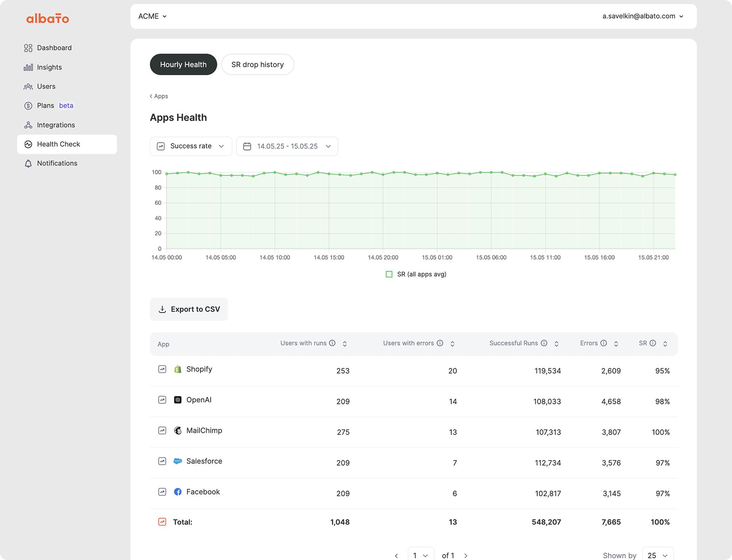Click the info icon beside Users with runs
The width and height of the screenshot is (732, 560).
click(332, 343)
